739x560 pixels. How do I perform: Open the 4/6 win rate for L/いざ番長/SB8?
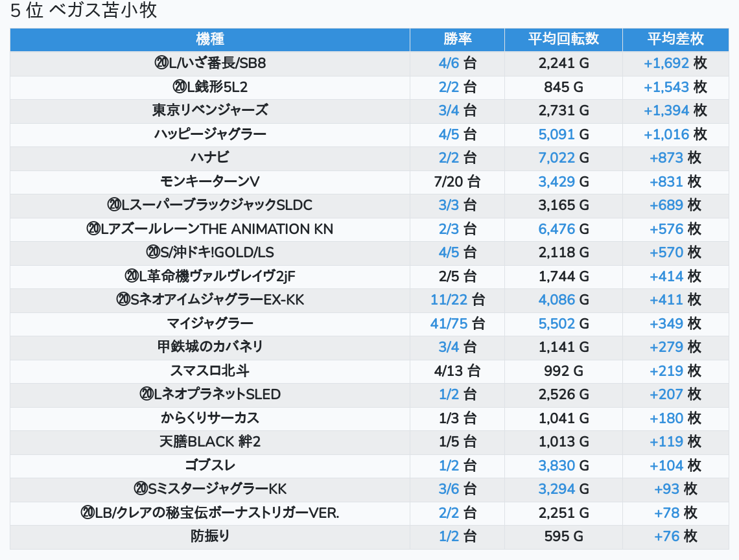click(x=449, y=63)
